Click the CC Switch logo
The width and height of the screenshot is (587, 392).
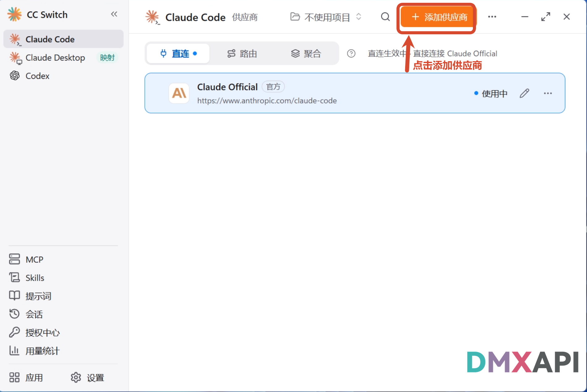click(x=14, y=14)
